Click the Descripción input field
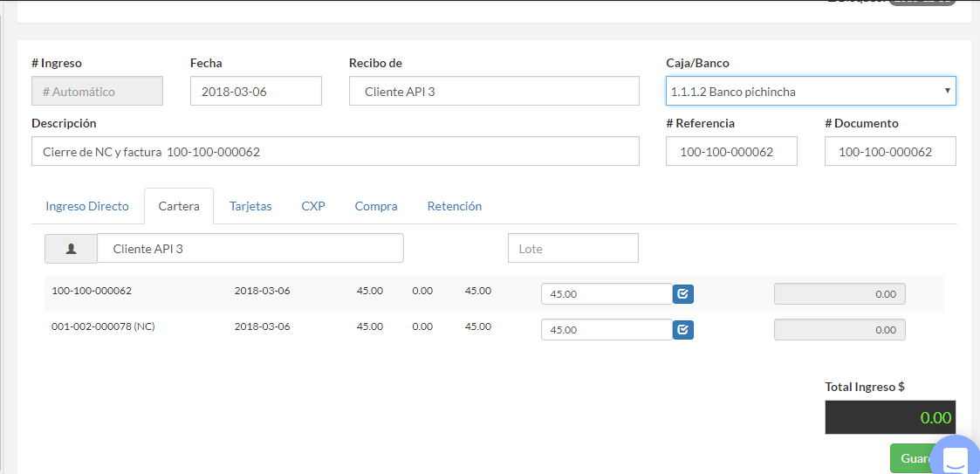980x474 pixels. coord(336,151)
